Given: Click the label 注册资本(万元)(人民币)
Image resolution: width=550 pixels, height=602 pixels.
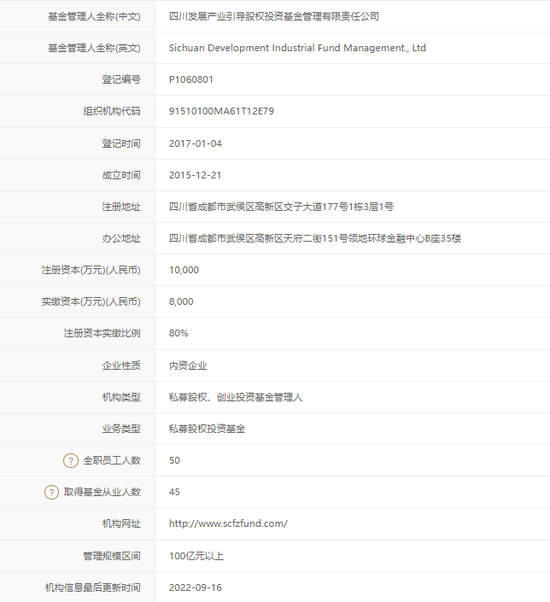Looking at the screenshot, I should [x=91, y=270].
